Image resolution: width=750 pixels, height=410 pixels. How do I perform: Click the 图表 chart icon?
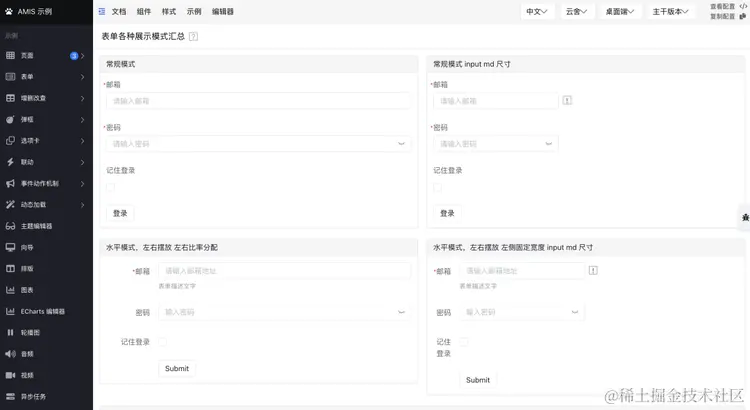point(11,290)
